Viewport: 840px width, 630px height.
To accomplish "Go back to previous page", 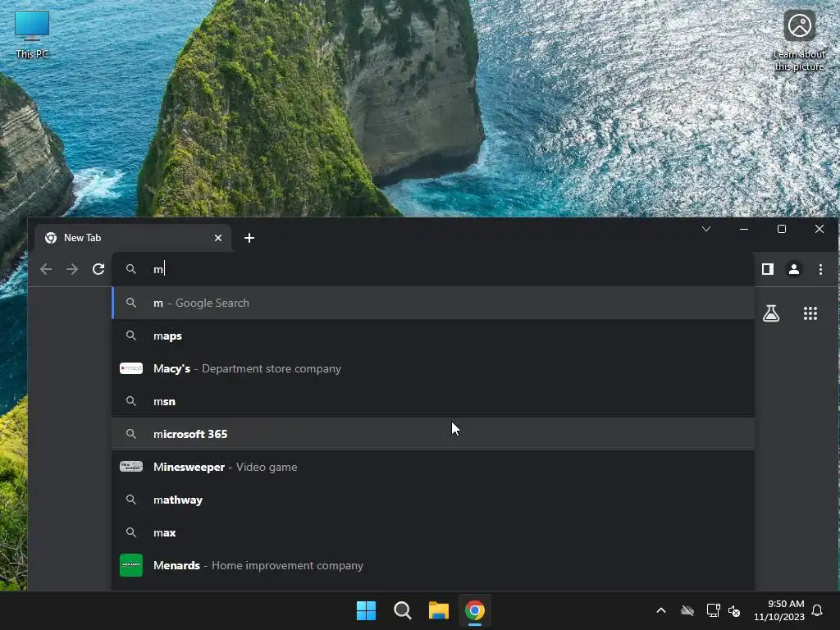I will (x=46, y=269).
